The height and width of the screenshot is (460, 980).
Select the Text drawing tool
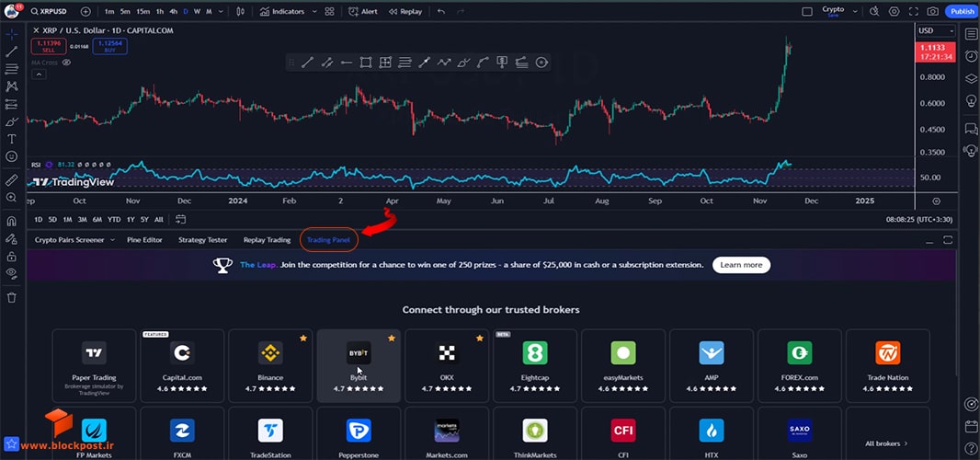(x=11, y=139)
